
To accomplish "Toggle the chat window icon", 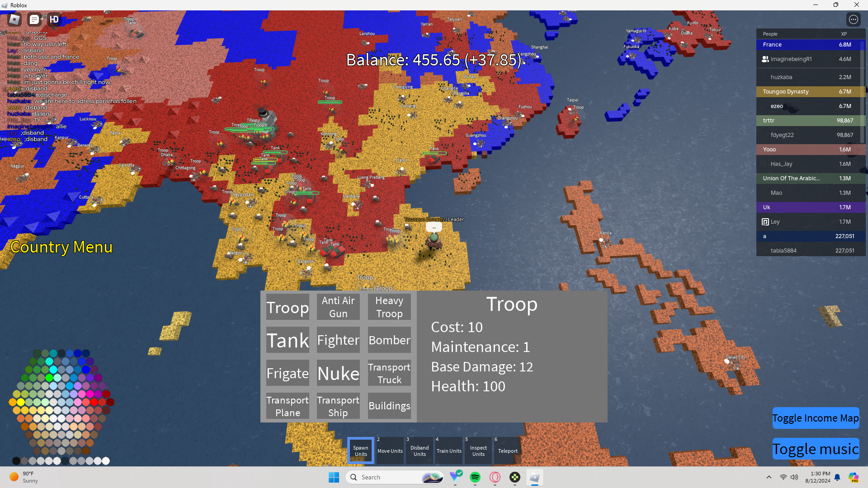I will pos(34,19).
